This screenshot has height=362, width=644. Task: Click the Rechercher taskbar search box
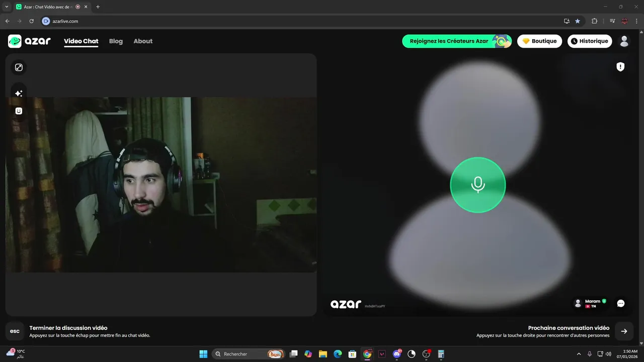coord(249,354)
